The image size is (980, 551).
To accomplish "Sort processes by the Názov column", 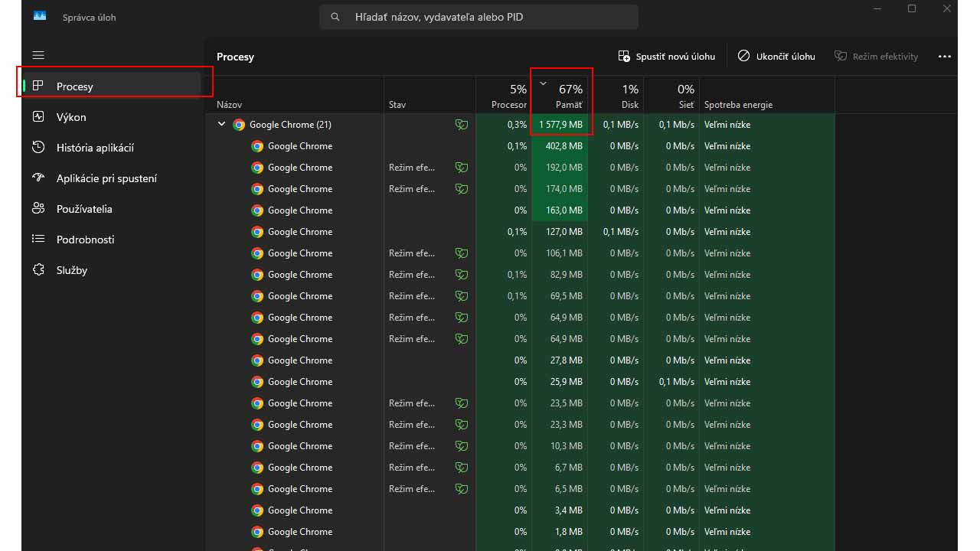I will 295,95.
